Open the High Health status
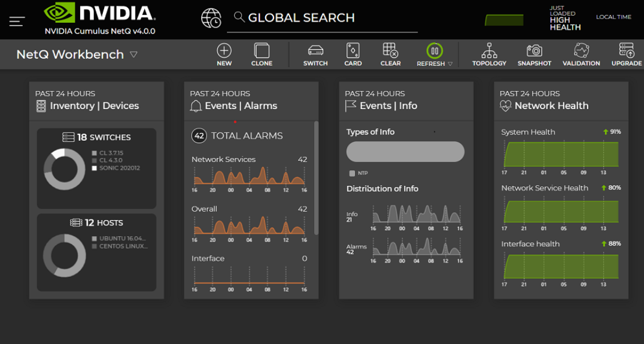Image resolution: width=644 pixels, height=344 pixels. [565, 19]
